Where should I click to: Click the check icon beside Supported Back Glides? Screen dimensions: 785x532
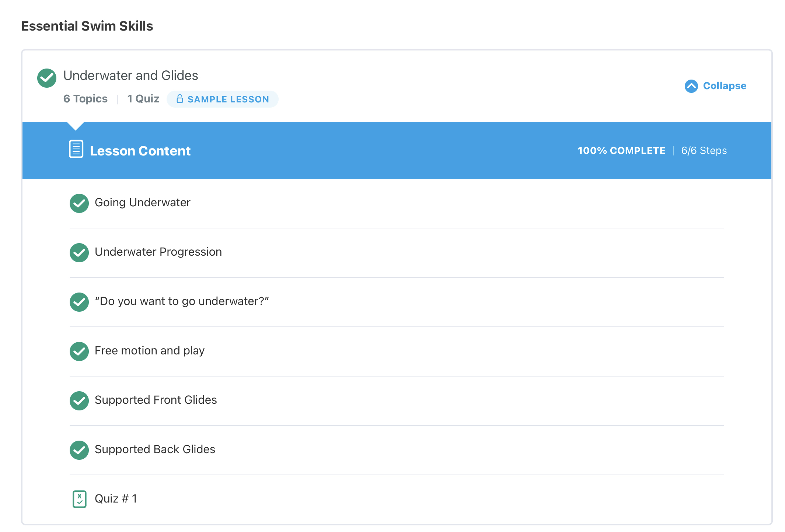click(x=79, y=450)
